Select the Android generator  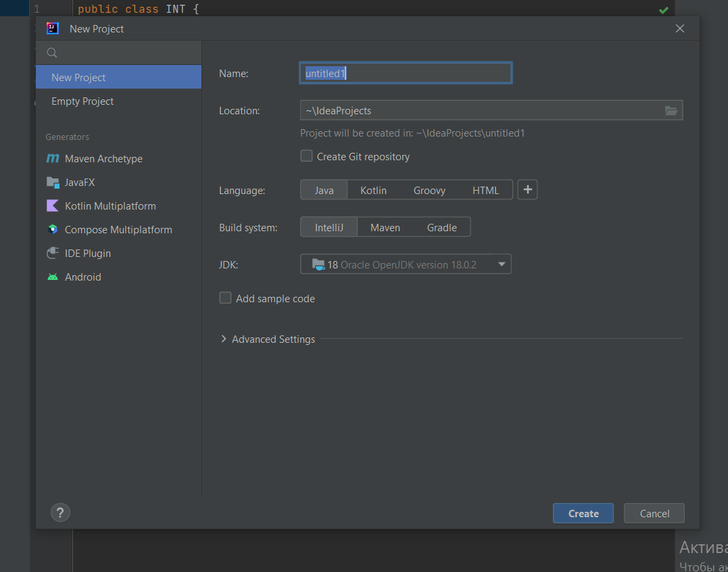click(x=118, y=277)
